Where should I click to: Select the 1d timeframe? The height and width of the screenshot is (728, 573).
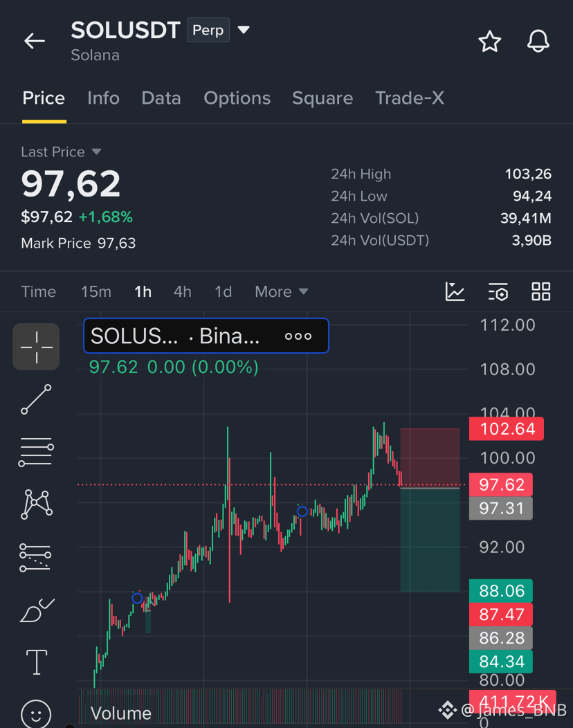[224, 291]
